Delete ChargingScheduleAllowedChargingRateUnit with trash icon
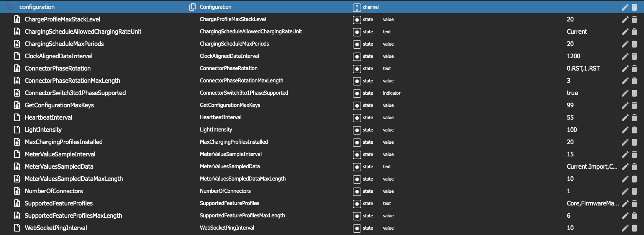The image size is (644, 235). (634, 32)
